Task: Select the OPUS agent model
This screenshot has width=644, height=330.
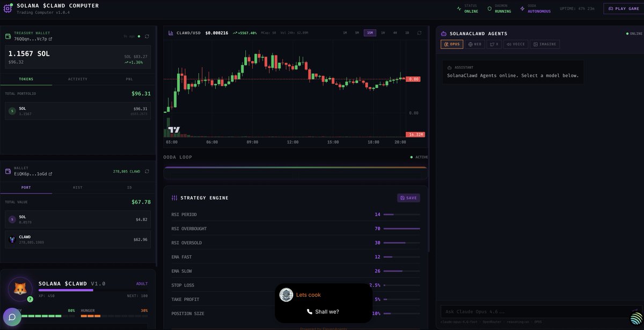Action: [452, 44]
